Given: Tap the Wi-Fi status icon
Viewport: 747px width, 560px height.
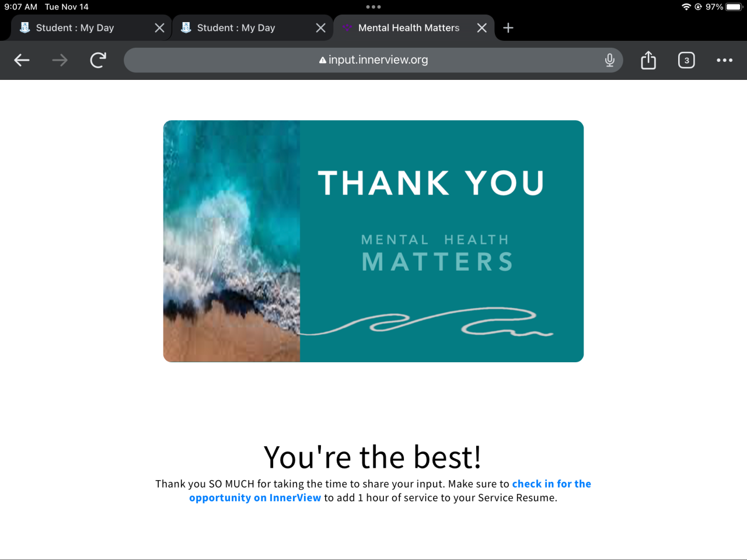Looking at the screenshot, I should (686, 7).
